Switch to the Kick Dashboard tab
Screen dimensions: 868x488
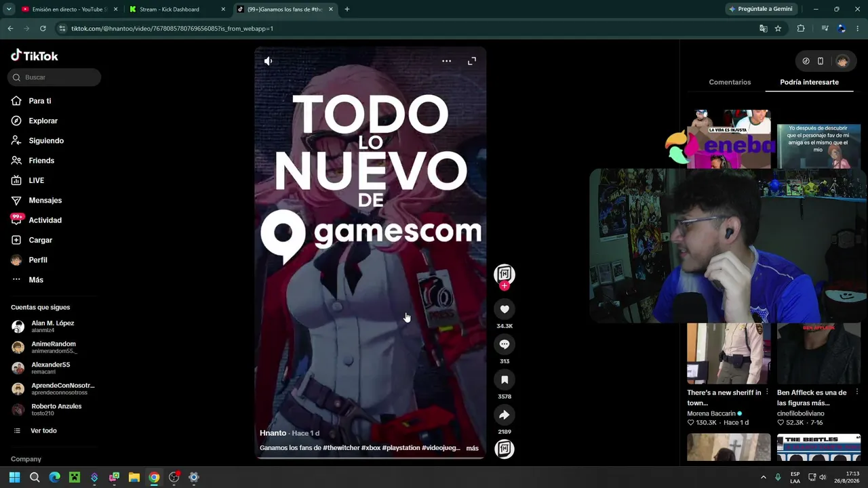pyautogui.click(x=178, y=9)
